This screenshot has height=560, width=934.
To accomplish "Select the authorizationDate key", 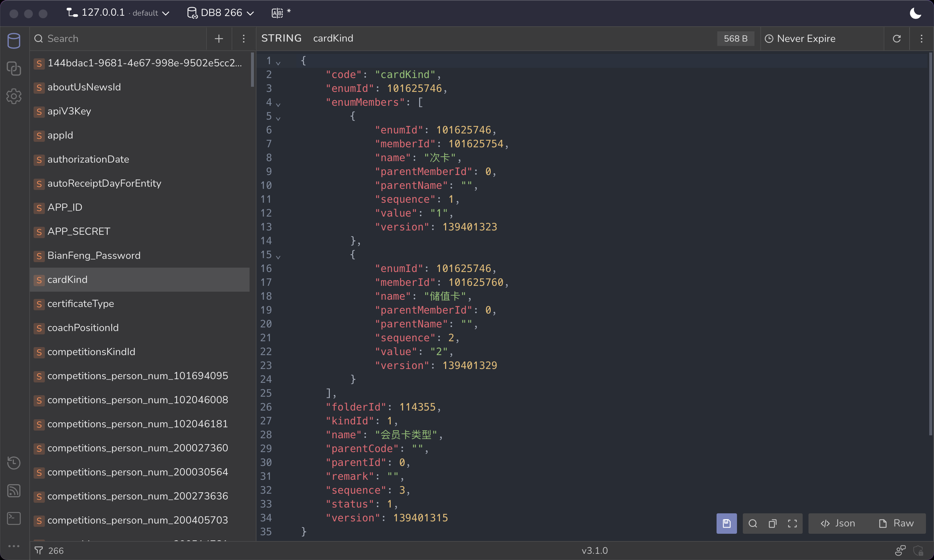I will [x=140, y=159].
